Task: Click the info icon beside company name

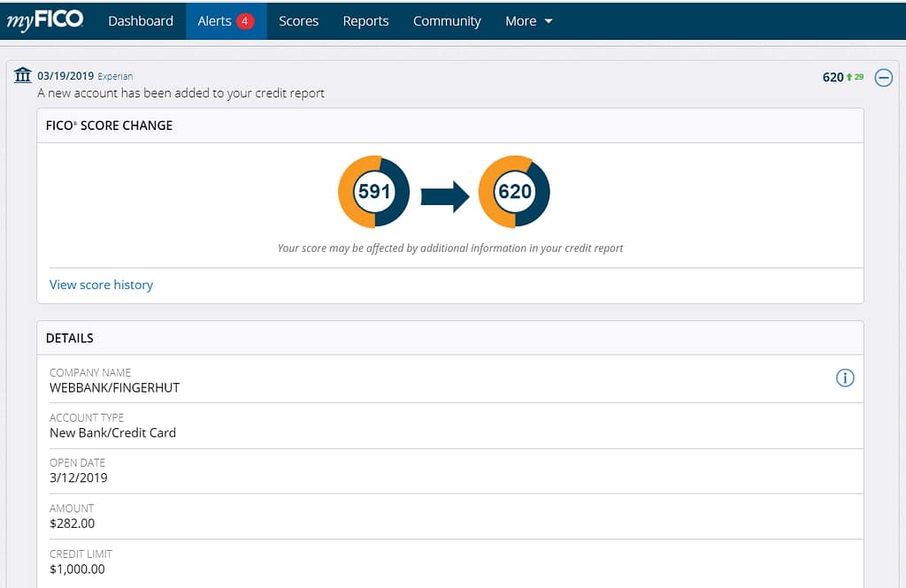Action: click(845, 378)
